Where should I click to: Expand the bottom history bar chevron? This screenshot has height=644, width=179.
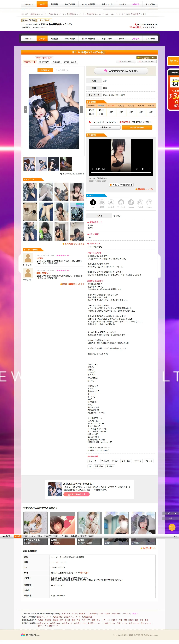(x=175, y=536)
